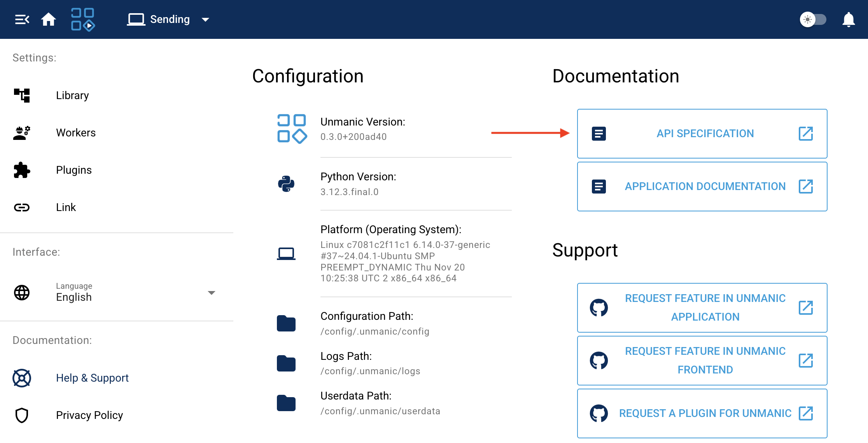Open the Privacy Policy menu item
868x443 pixels.
89,415
